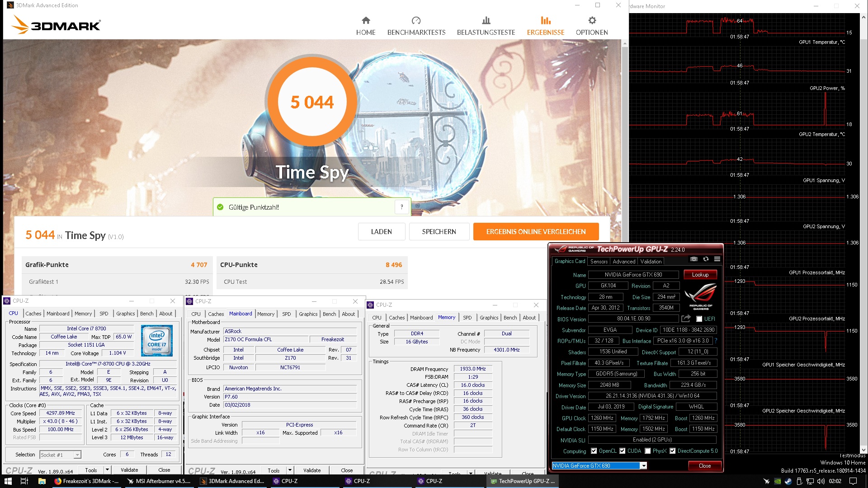This screenshot has height=488, width=868.
Task: Toggle the CUDA checkbox
Action: (623, 451)
